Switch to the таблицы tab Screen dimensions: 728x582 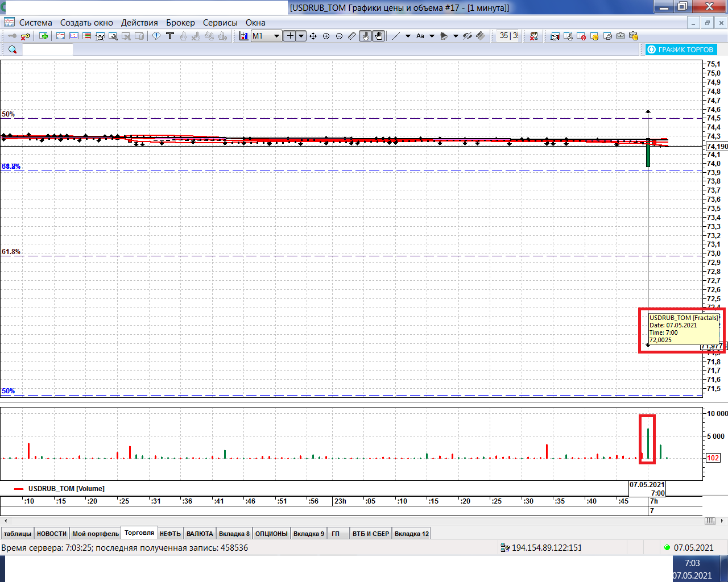tap(18, 534)
